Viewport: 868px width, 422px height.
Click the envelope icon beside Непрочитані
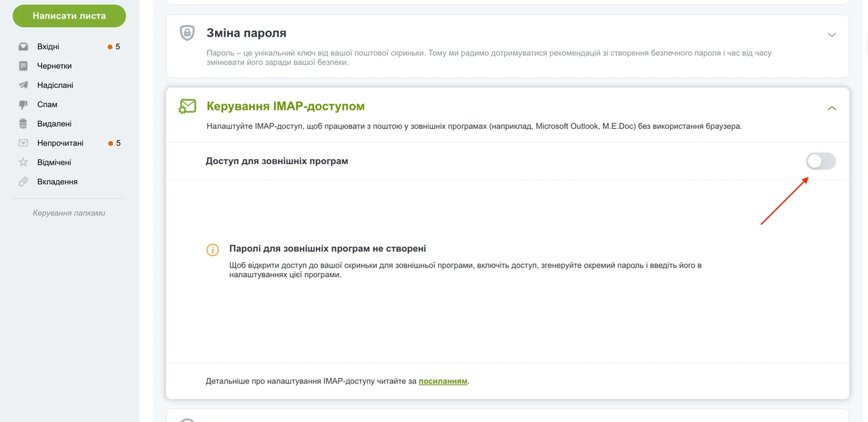click(x=23, y=143)
